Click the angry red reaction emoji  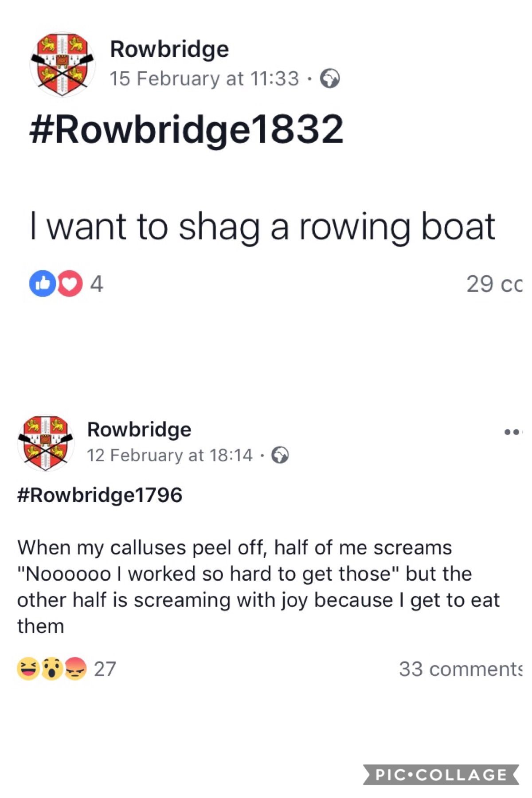pyautogui.click(x=75, y=669)
